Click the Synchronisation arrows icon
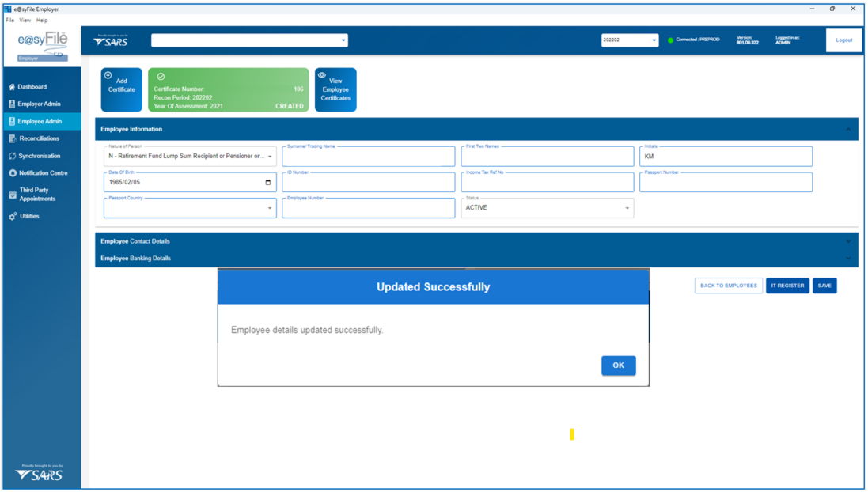The width and height of the screenshot is (868, 492). [12, 156]
